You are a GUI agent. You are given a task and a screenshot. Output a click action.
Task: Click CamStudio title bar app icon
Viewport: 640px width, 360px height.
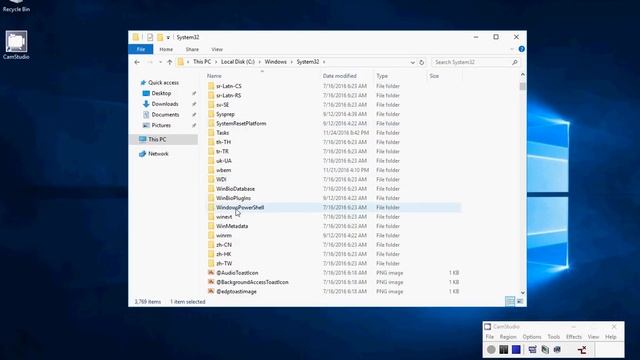[x=488, y=327]
